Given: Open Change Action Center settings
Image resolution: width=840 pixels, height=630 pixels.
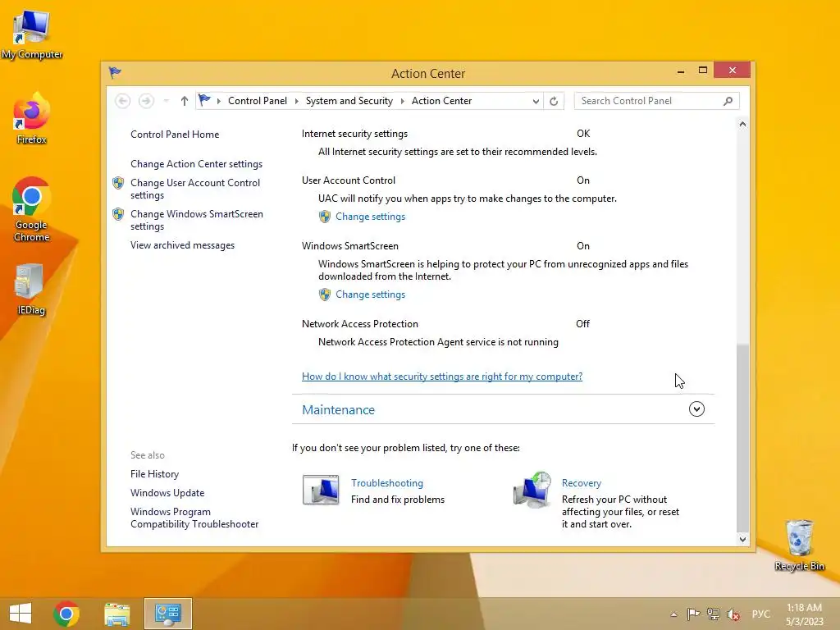Looking at the screenshot, I should pos(197,164).
